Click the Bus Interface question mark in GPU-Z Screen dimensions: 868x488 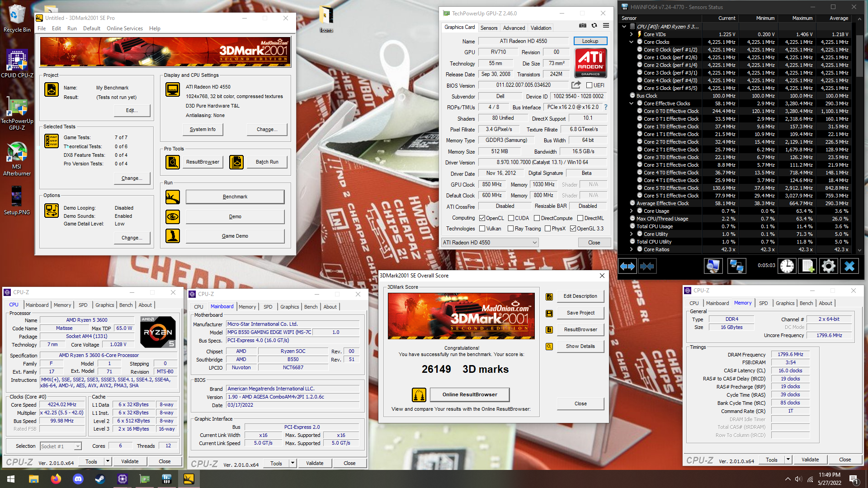[x=606, y=107]
